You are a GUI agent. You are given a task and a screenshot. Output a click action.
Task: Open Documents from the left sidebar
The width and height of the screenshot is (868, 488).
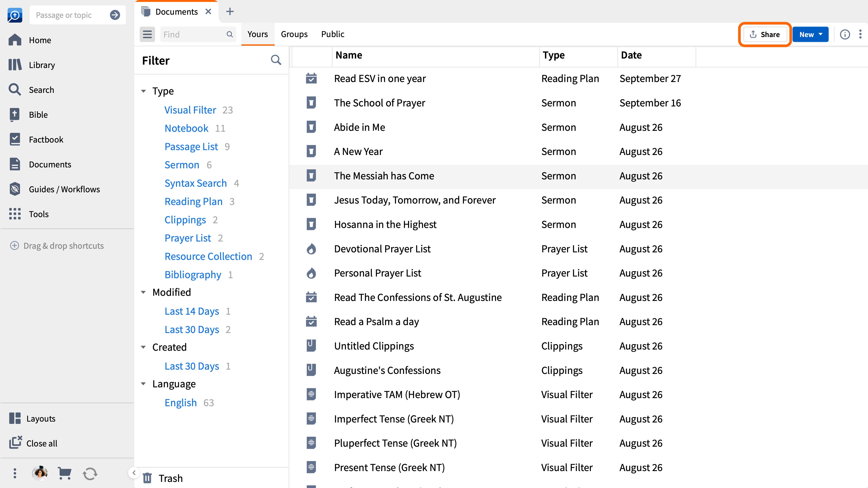(x=40, y=164)
